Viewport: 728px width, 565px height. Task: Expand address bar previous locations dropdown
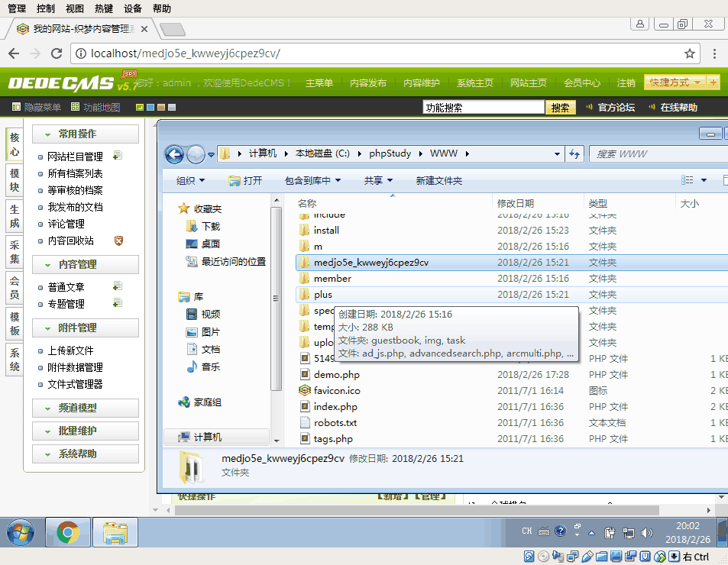[x=557, y=154]
